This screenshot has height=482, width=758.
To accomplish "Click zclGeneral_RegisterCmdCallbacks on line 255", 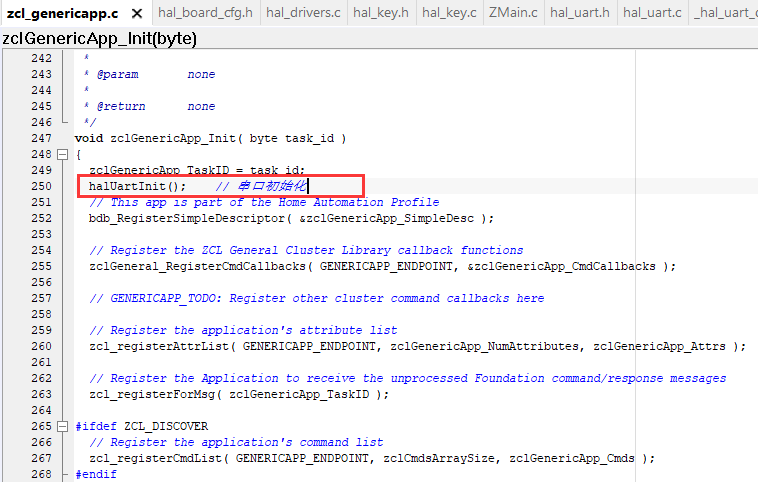I will [x=197, y=266].
